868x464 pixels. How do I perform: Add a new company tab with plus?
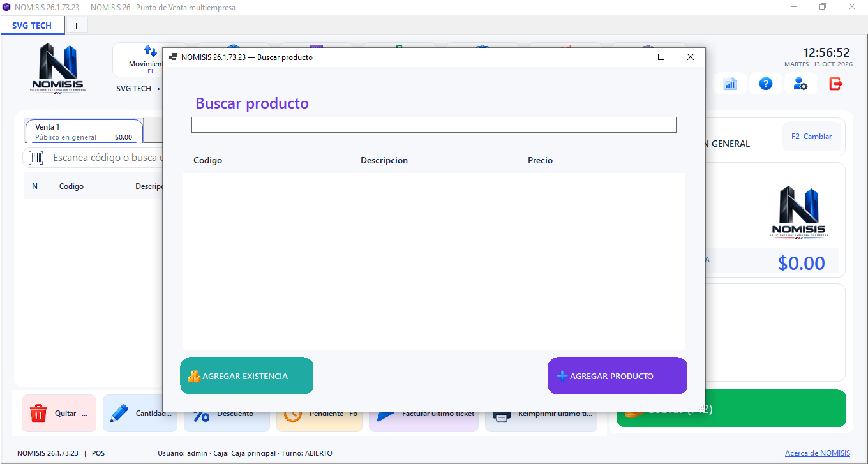(x=77, y=26)
